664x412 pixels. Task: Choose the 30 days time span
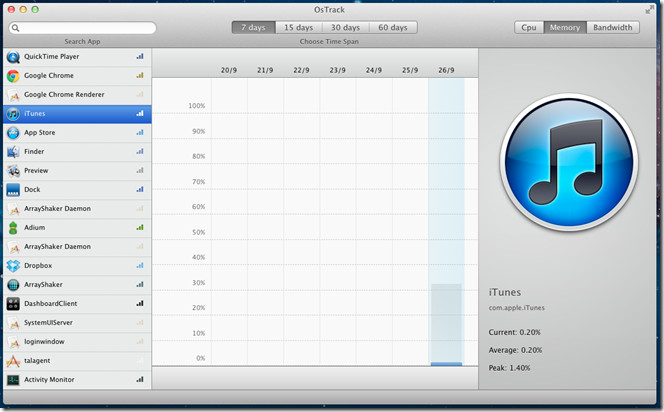click(x=345, y=27)
